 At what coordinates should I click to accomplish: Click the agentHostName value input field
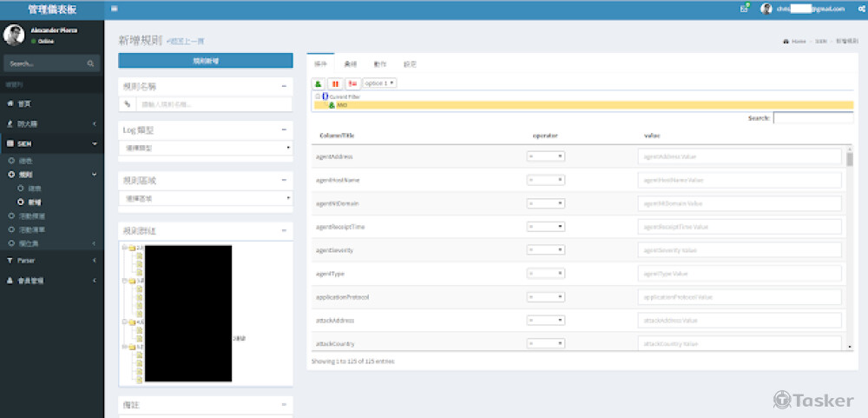coord(740,181)
